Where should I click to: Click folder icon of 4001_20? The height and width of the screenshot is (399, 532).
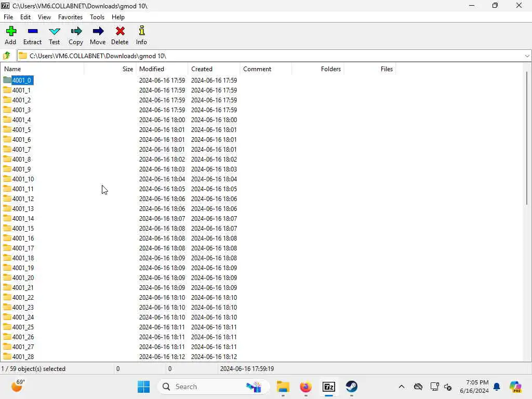(x=7, y=277)
